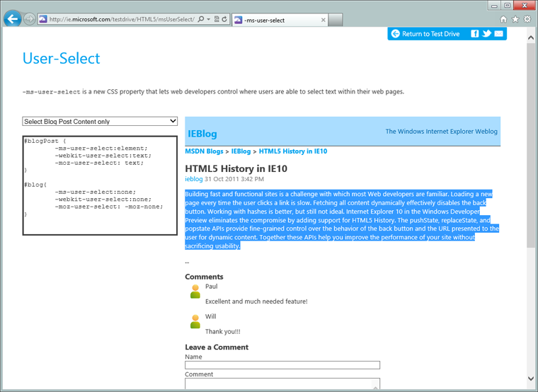Viewport: 538px width, 392px height.
Task: Click the site favicon in address bar
Action: [x=43, y=19]
